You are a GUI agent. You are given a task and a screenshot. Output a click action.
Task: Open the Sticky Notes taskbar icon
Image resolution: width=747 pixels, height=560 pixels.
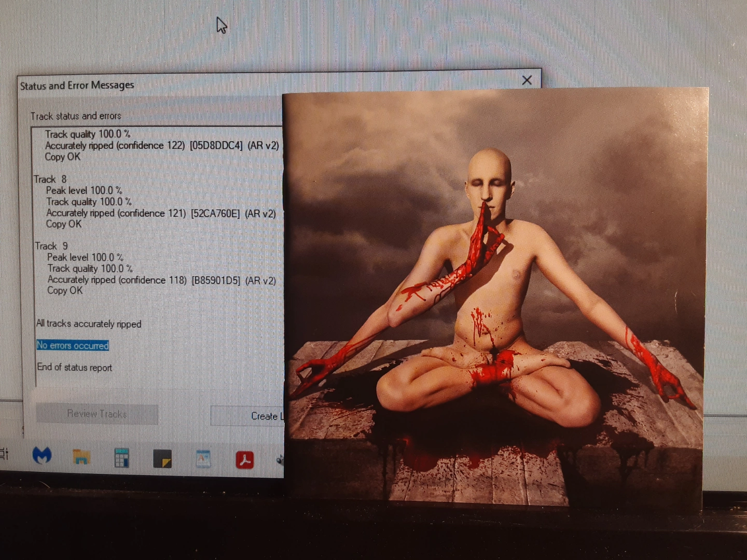pos(162,459)
